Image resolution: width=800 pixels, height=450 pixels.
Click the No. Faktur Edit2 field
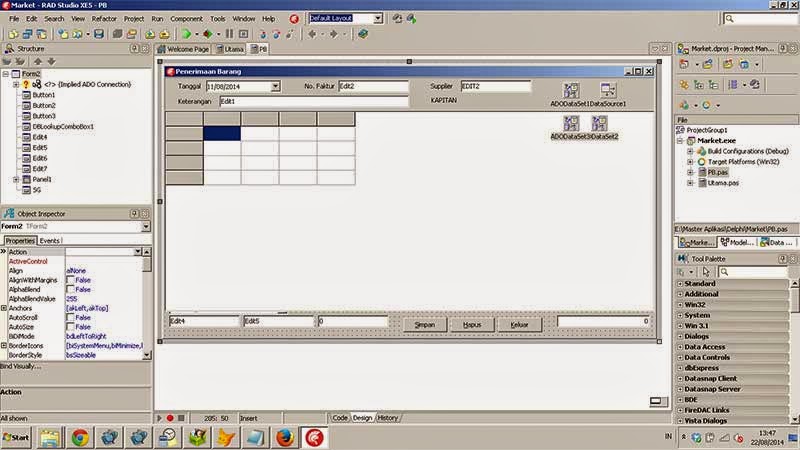click(x=373, y=86)
